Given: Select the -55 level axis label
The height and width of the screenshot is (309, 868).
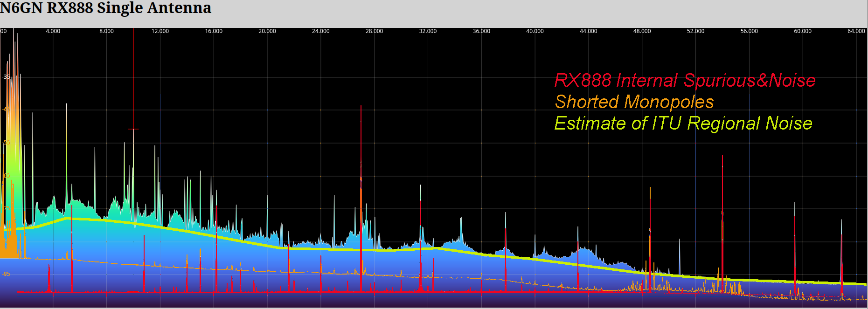Looking at the screenshot, I should [x=6, y=143].
